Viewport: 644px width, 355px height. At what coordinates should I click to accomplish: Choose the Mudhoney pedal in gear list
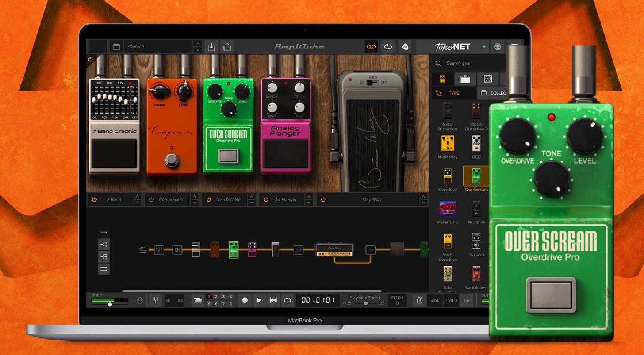447,147
